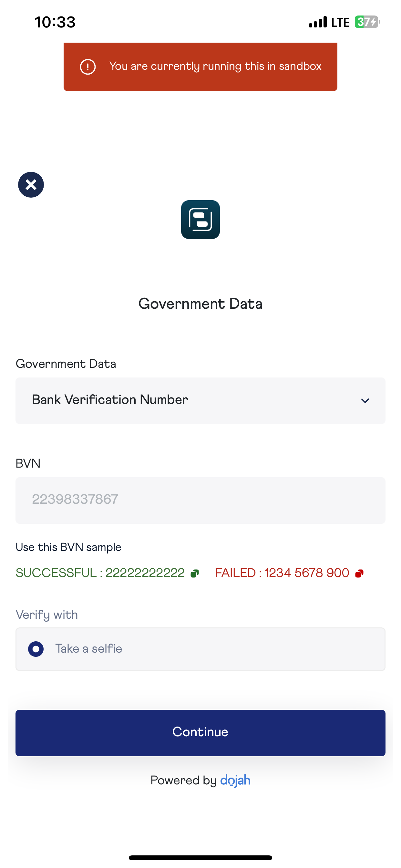
Task: Tap the battery indicator in status bar
Action: click(367, 22)
